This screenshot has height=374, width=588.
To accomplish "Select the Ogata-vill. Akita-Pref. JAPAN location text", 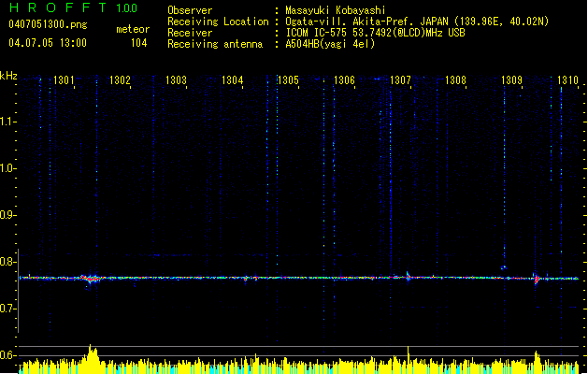I will coord(417,22).
